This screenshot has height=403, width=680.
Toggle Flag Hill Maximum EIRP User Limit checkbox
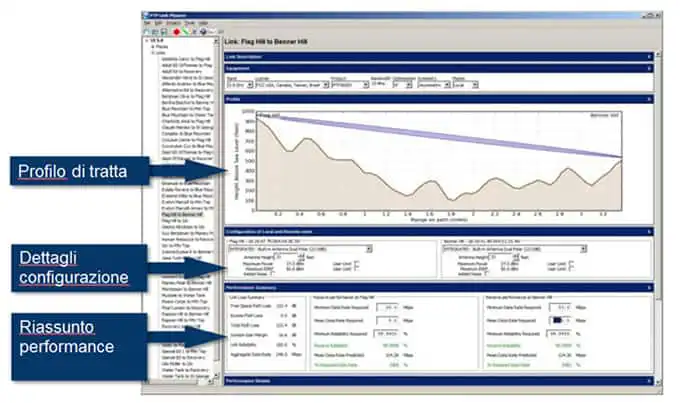pyautogui.click(x=356, y=269)
